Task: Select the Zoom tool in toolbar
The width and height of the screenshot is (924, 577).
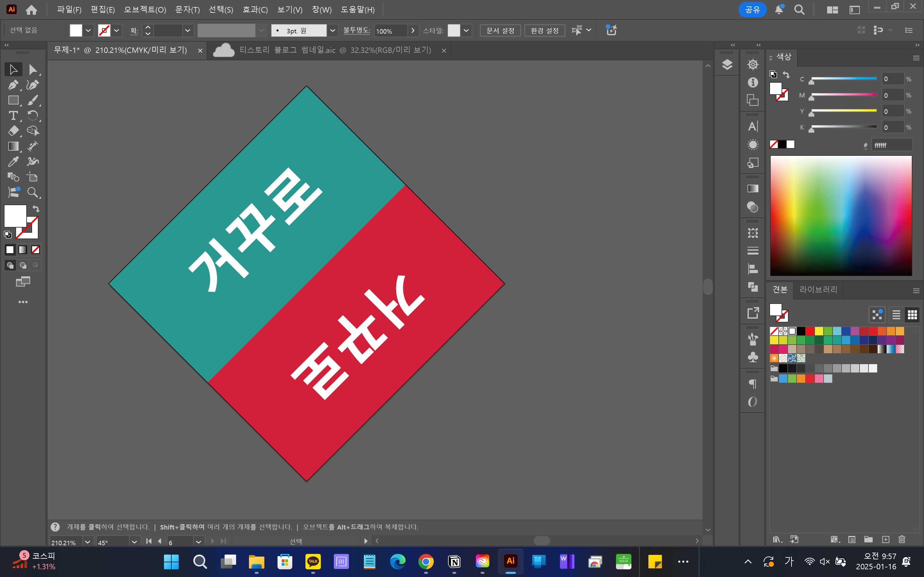Action: [32, 192]
